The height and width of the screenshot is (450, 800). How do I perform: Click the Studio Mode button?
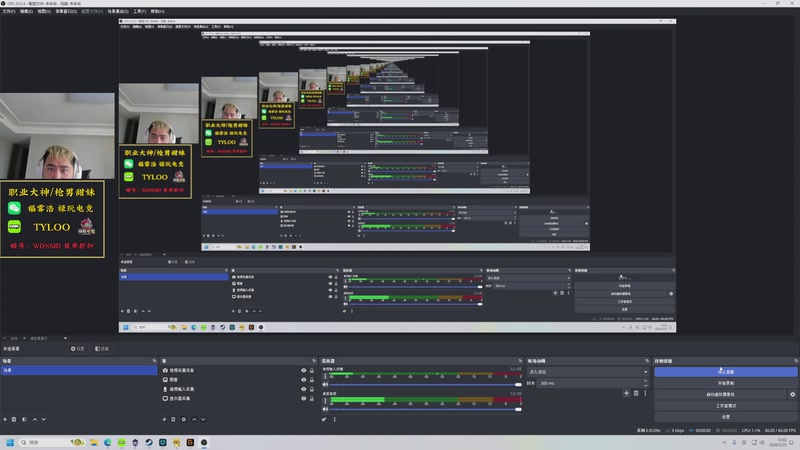(726, 406)
